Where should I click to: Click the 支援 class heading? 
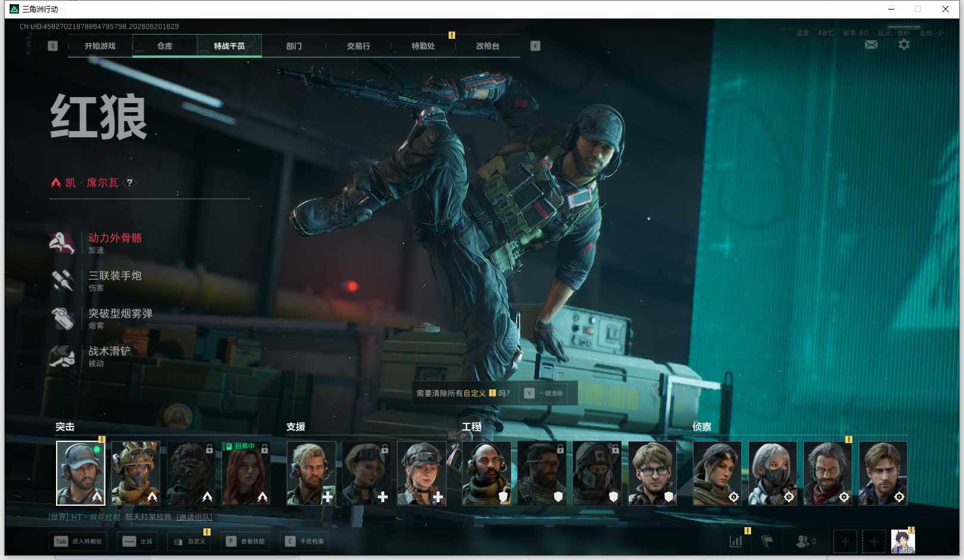[296, 427]
